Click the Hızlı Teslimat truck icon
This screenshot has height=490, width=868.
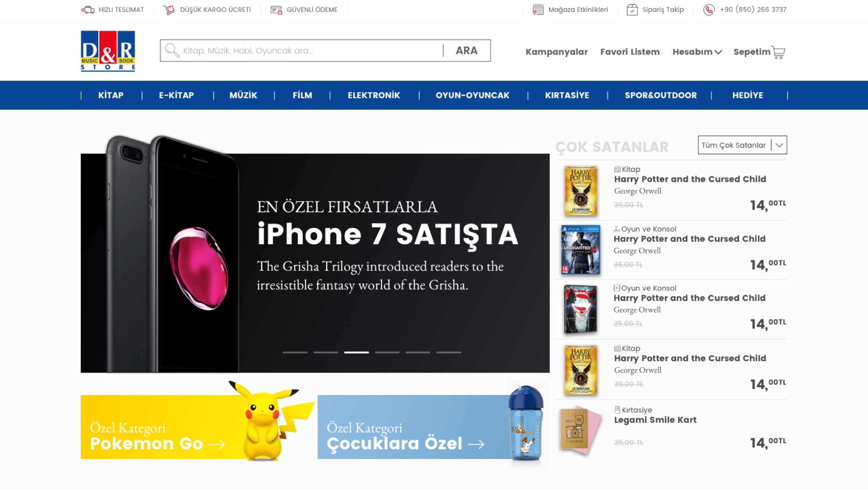88,10
